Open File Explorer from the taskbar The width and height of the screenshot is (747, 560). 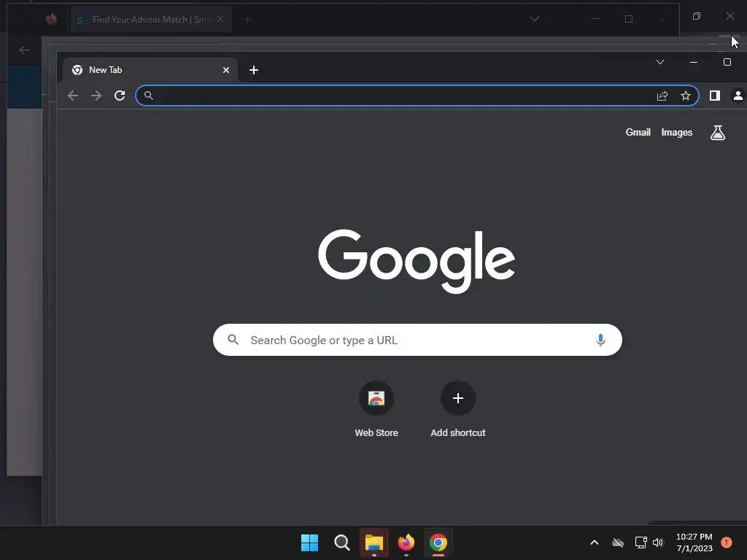tap(374, 542)
